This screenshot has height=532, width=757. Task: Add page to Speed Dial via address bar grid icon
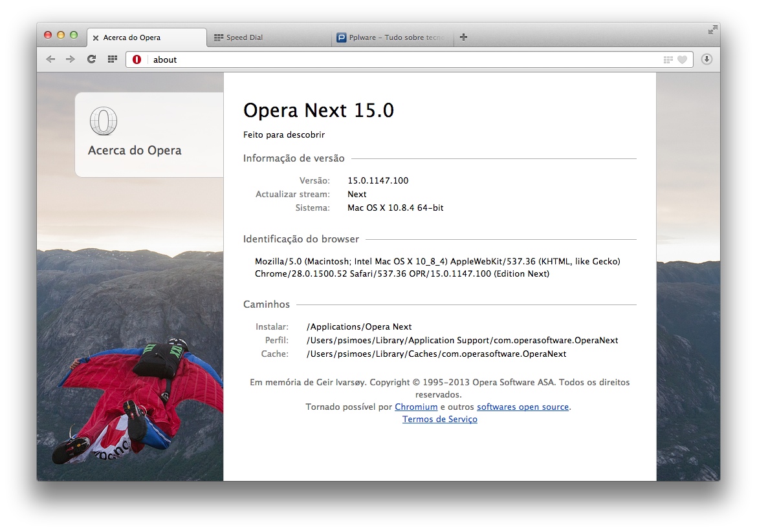(668, 60)
